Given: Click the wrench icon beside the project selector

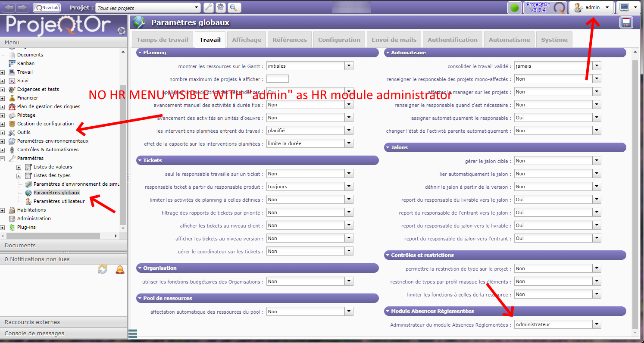Looking at the screenshot, I should 208,7.
